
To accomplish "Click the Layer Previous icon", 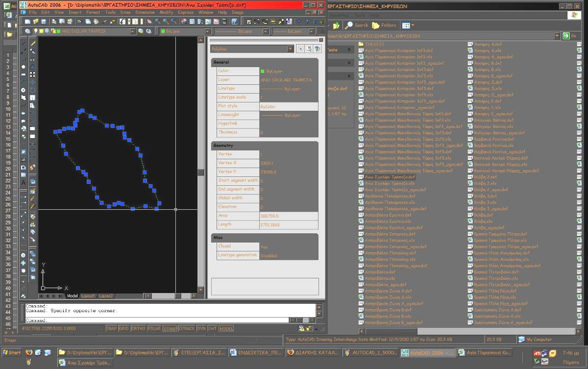I will pyautogui.click(x=148, y=31).
